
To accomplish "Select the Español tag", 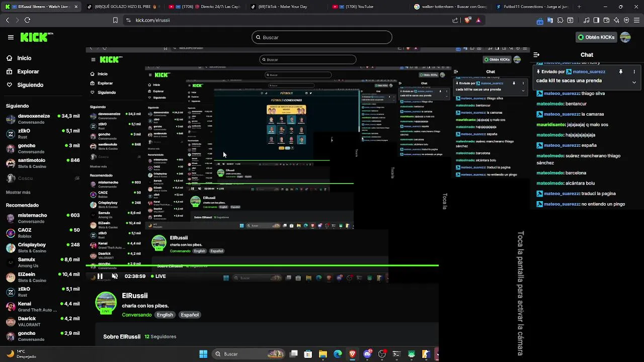I will pos(190,315).
